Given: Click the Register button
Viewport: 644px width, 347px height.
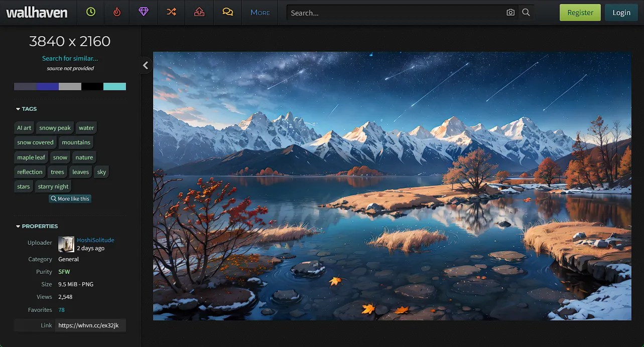Looking at the screenshot, I should coord(580,13).
